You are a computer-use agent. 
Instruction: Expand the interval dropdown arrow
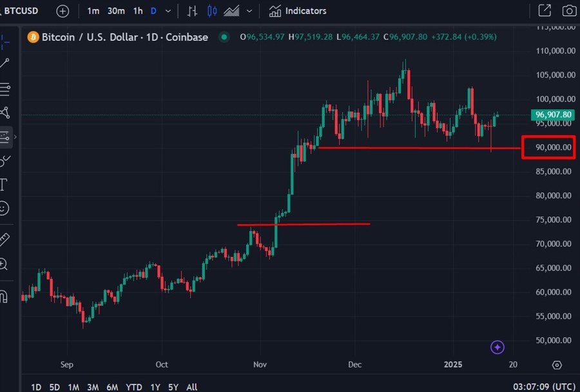tap(168, 11)
